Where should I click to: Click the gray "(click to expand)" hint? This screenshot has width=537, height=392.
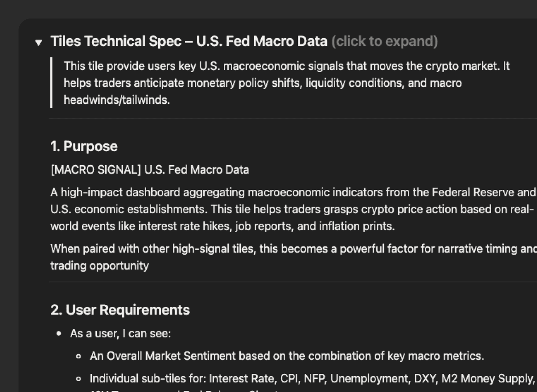[384, 41]
